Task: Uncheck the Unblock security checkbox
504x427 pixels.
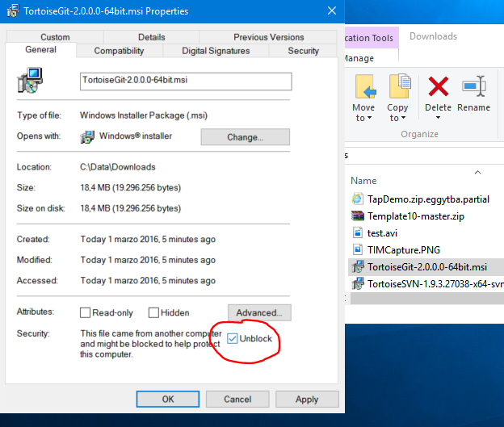Action: [233, 338]
